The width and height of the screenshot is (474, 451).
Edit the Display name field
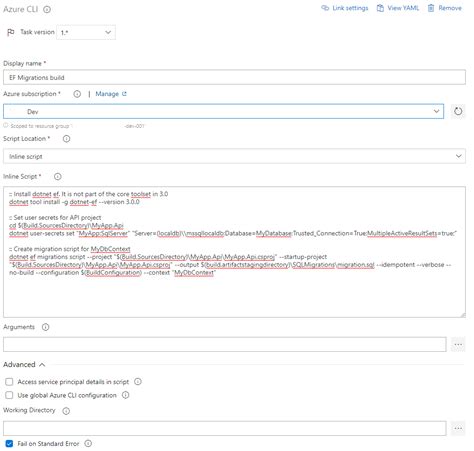pos(234,77)
